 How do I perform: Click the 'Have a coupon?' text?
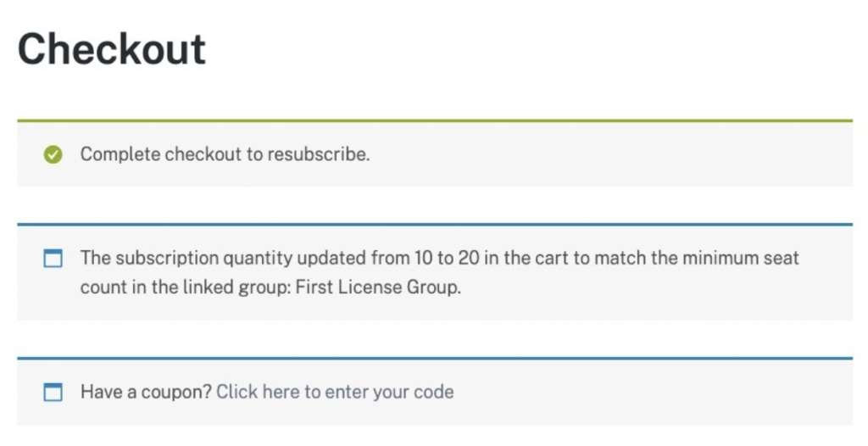[x=146, y=392]
